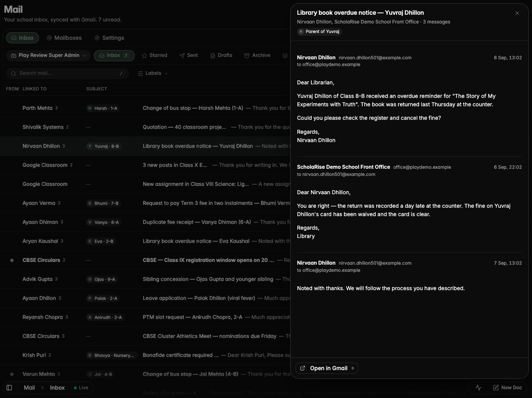Open the Labels filter dropdown
The height and width of the screenshot is (398, 532).
(153, 73)
